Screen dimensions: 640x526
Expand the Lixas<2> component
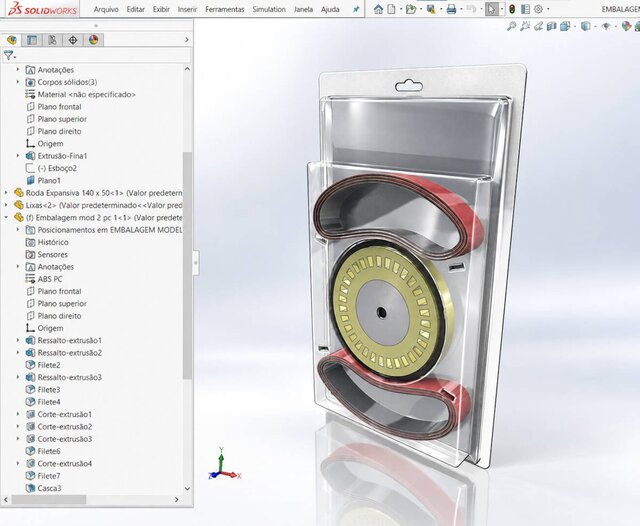[6, 205]
